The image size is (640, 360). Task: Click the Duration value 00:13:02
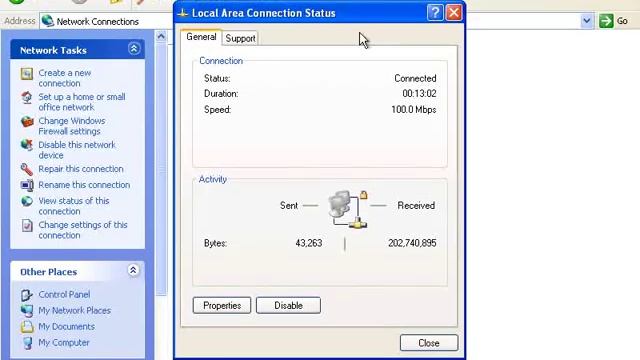[419, 93]
